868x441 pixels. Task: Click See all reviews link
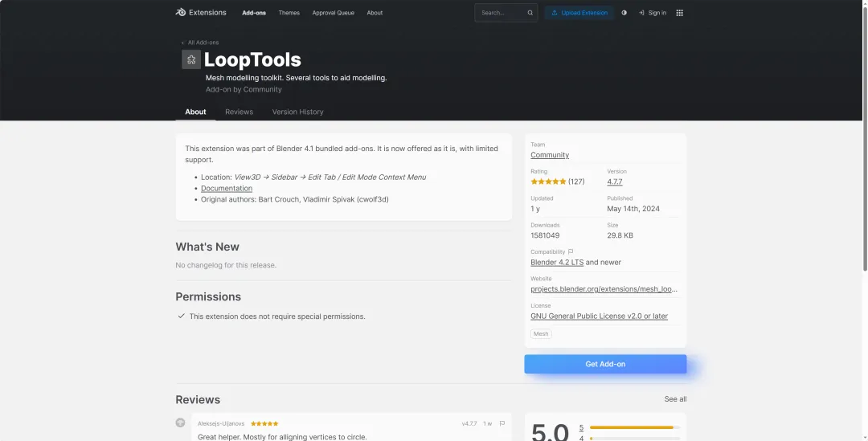(675, 399)
